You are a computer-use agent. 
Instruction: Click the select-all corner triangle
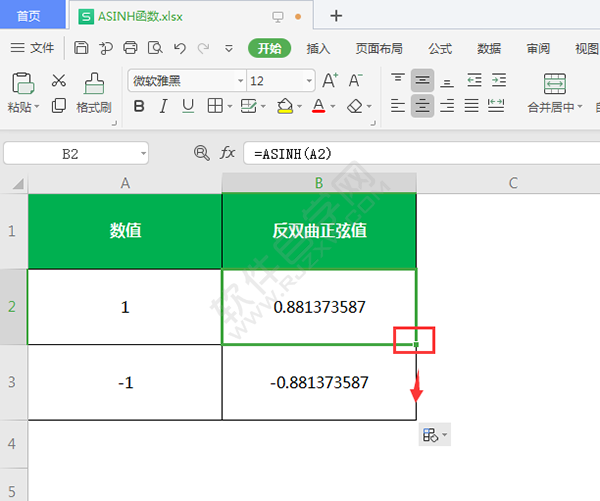coord(18,184)
